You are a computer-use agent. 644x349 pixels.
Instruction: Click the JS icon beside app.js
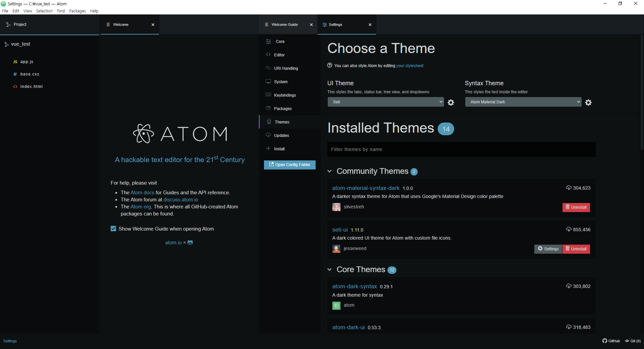click(x=15, y=62)
